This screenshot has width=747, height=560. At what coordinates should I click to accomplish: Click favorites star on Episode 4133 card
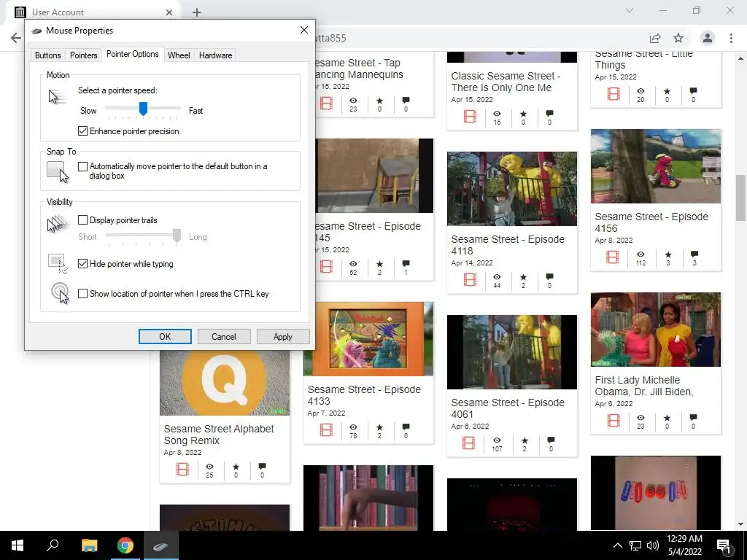(379, 427)
